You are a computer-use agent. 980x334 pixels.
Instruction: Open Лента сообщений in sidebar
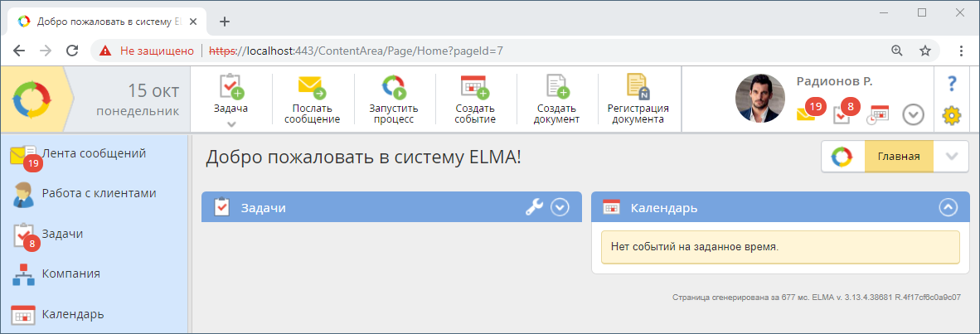pos(93,153)
